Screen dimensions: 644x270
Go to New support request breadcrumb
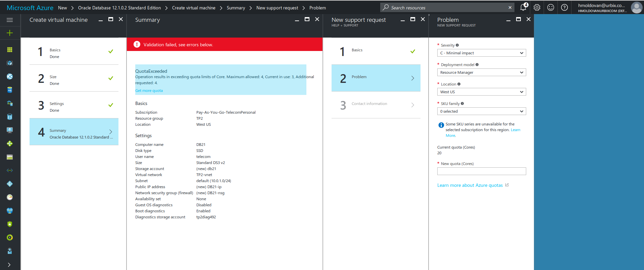tap(277, 8)
